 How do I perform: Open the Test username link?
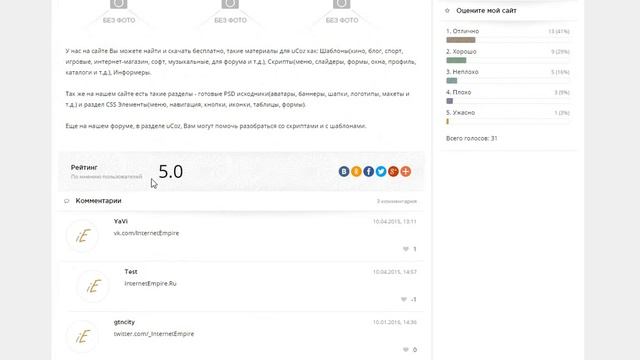pyautogui.click(x=131, y=271)
